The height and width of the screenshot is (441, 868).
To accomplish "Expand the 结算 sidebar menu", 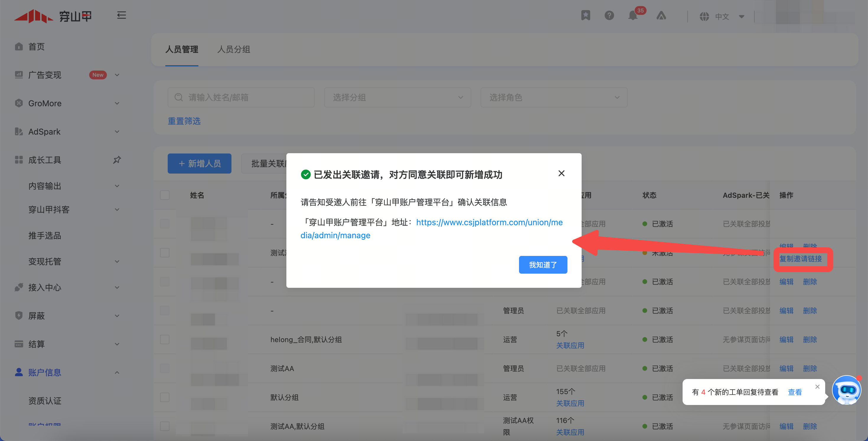I will 117,344.
